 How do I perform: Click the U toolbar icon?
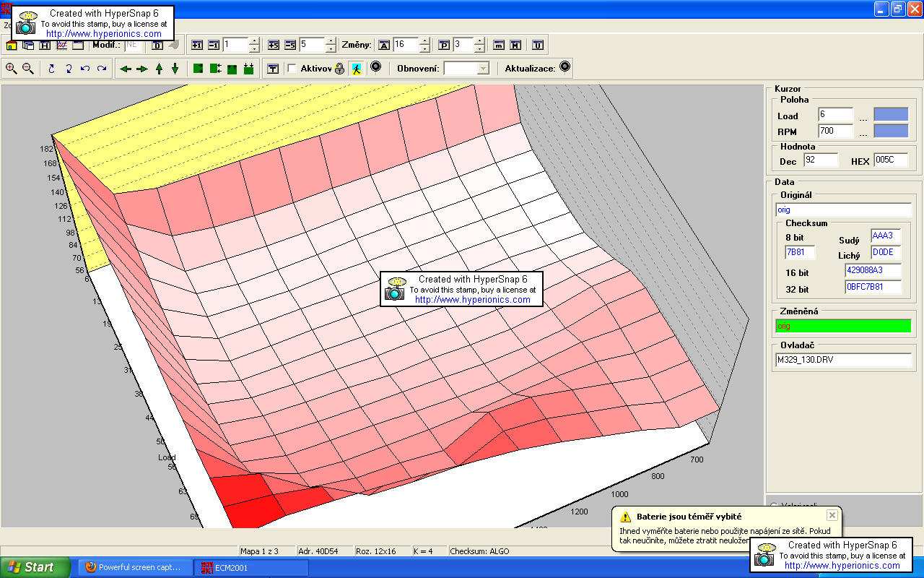[538, 45]
